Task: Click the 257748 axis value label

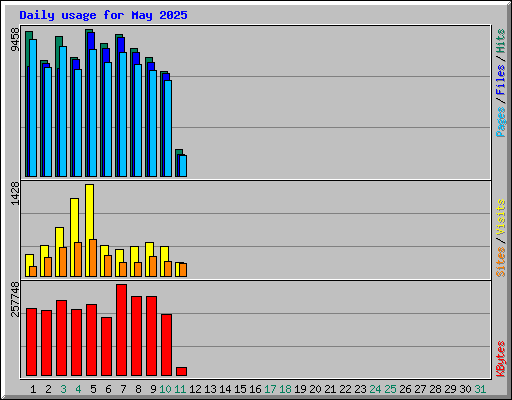Action: click(15, 299)
